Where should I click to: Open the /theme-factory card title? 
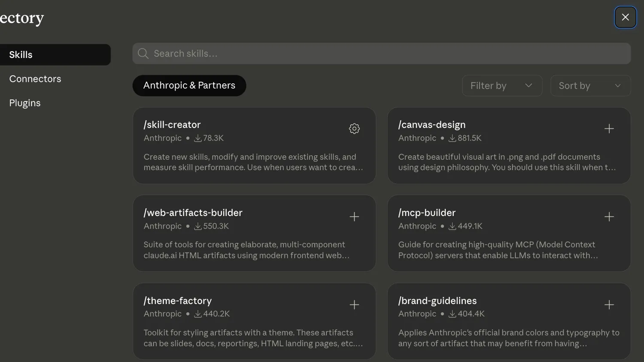(x=178, y=301)
